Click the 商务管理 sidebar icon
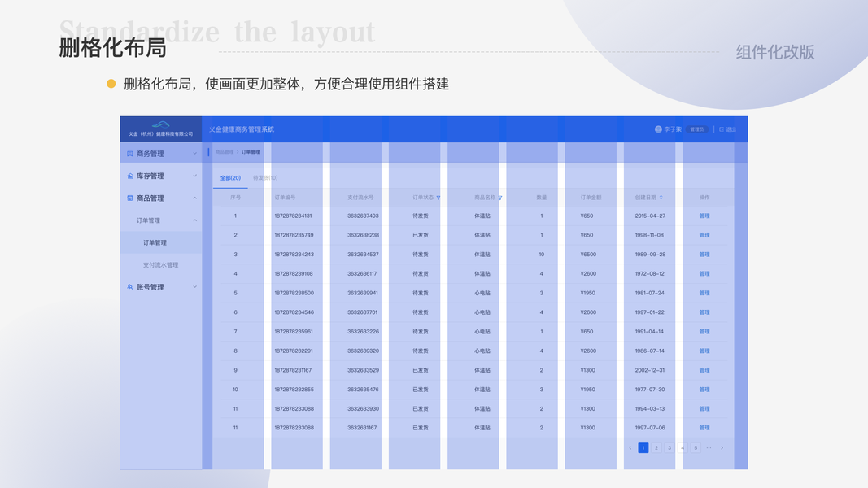 coord(129,154)
